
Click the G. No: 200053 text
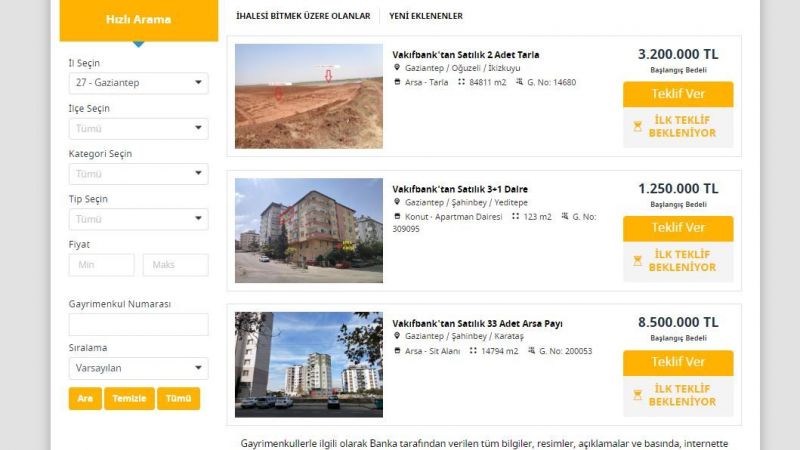565,351
